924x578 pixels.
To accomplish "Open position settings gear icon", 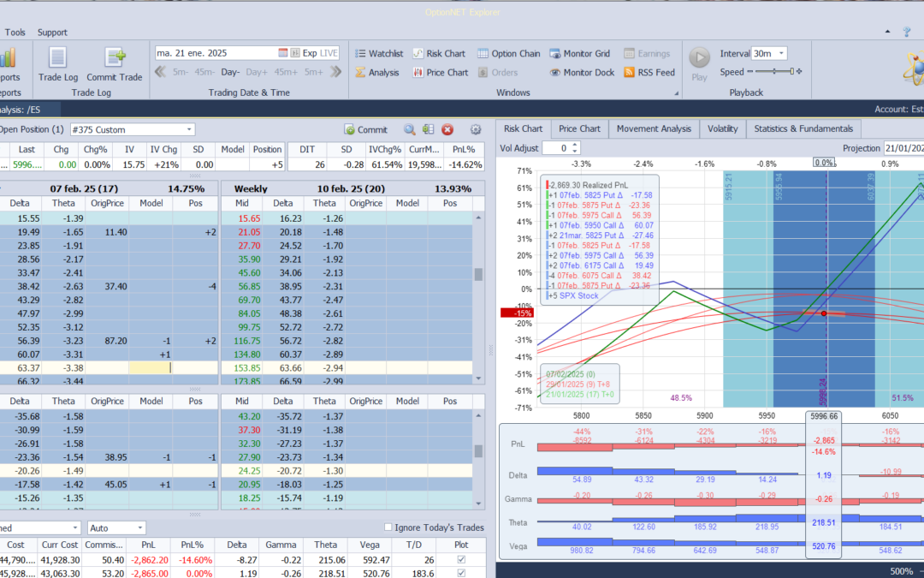I will point(476,130).
